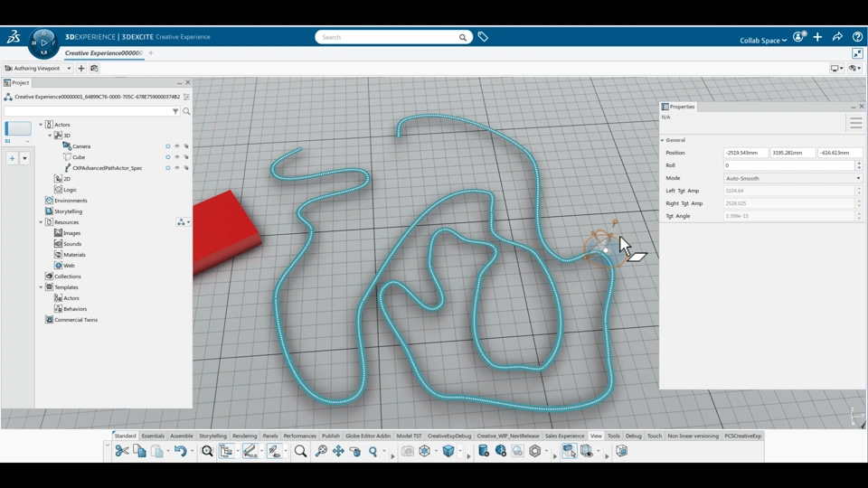
Task: Collapse the General section in Properties
Action: pos(662,140)
